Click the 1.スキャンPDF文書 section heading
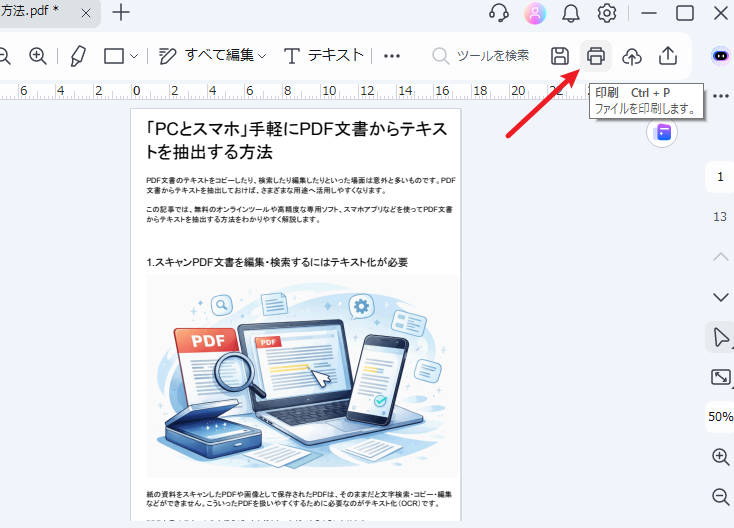 click(x=277, y=262)
